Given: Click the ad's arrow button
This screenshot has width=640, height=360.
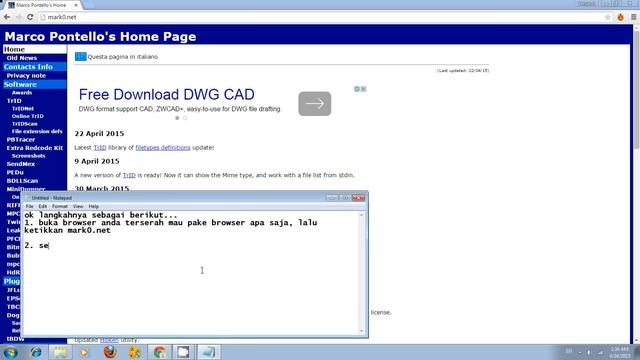Looking at the screenshot, I should [x=315, y=104].
